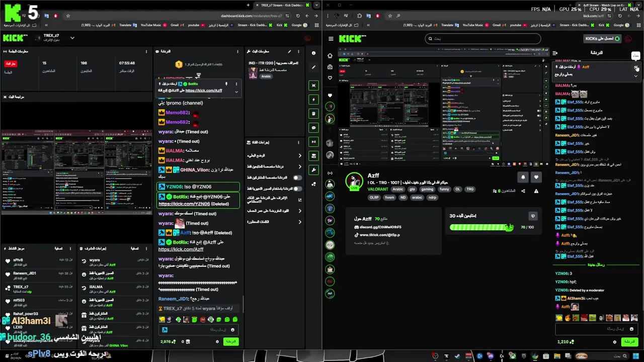The width and height of the screenshot is (644, 362).
Task: Expand BotRix pinned message chevron
Action: (236, 92)
